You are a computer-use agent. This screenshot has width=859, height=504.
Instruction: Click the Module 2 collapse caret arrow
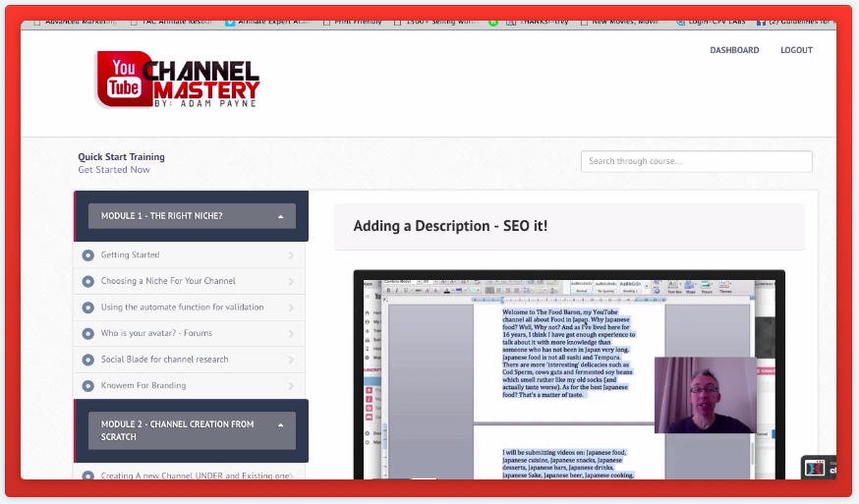(x=280, y=425)
